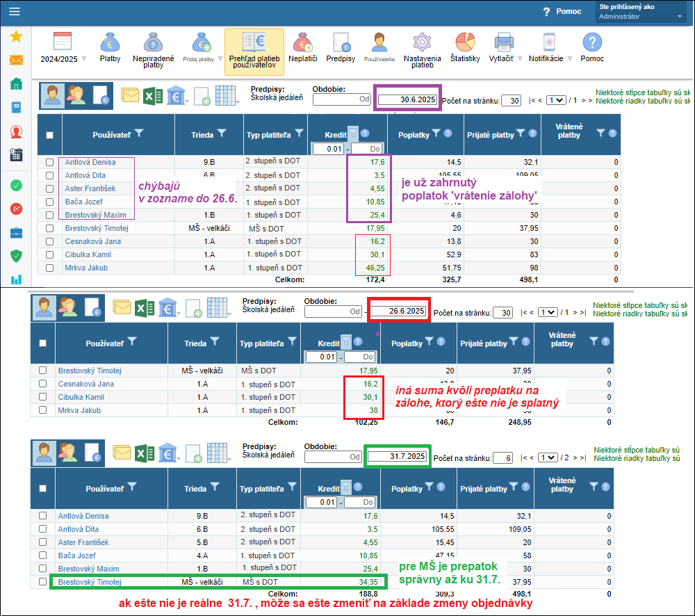Open Aster František link in the 31.7.2025 table
Image resolution: width=695 pixels, height=616 pixels.
[83, 542]
